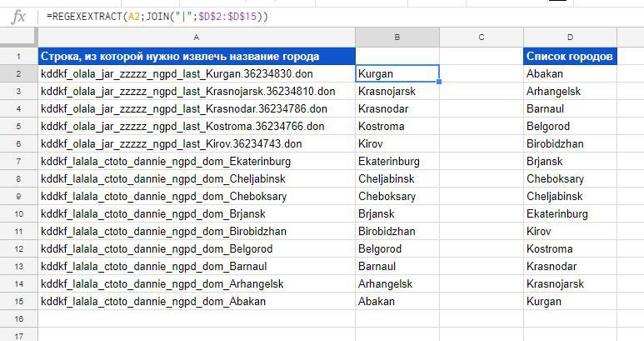This screenshot has width=644, height=341.
Task: Select cell D12 containing Kostroma
Action: (x=570, y=249)
